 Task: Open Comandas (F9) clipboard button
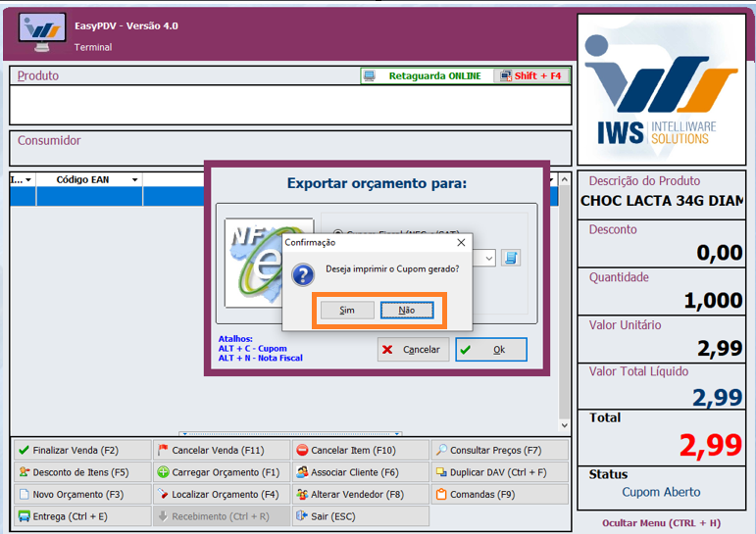tap(441, 495)
